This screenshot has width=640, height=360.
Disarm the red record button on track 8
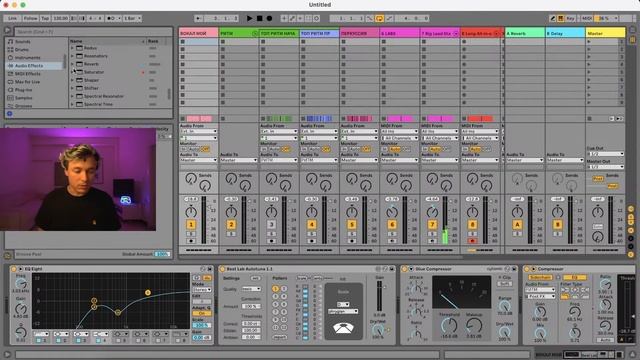point(472,241)
